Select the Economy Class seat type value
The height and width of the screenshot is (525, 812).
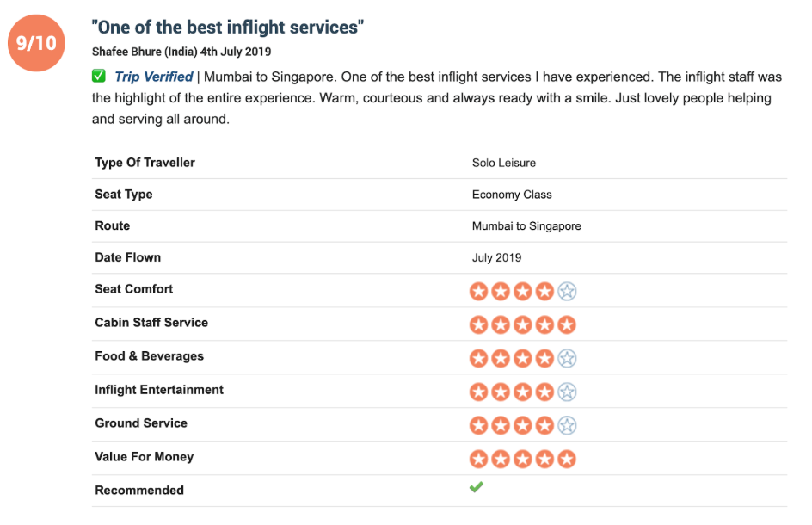[x=512, y=195]
